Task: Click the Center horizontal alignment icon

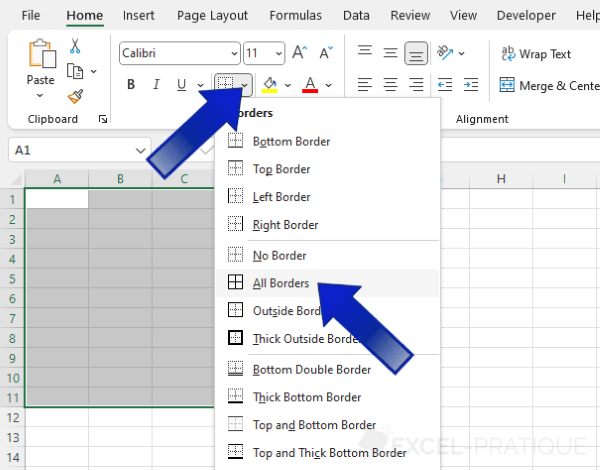Action: (x=390, y=85)
